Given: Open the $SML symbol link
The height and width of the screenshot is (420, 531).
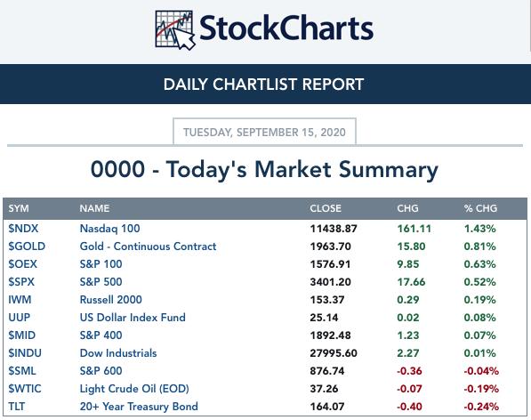Looking at the screenshot, I should (x=22, y=371).
